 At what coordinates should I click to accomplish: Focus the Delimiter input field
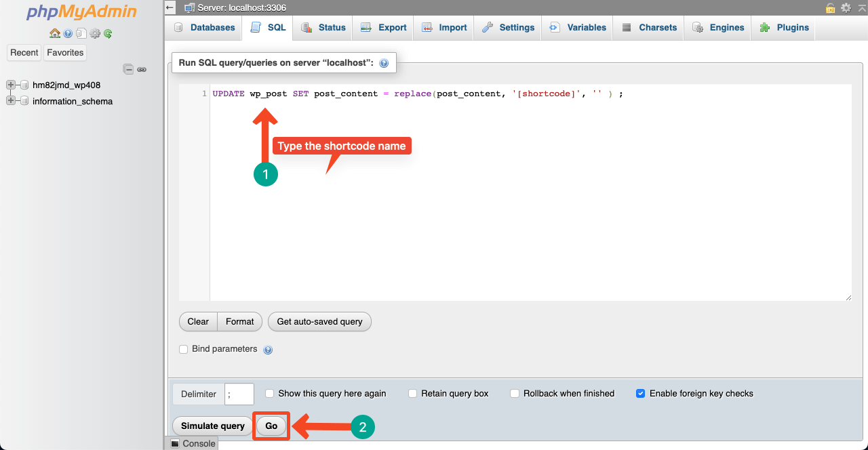coord(239,394)
